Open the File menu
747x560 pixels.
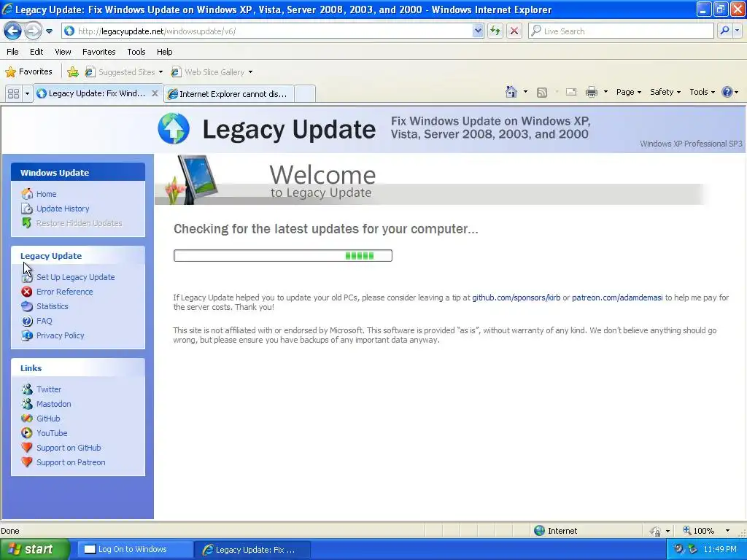coord(12,52)
